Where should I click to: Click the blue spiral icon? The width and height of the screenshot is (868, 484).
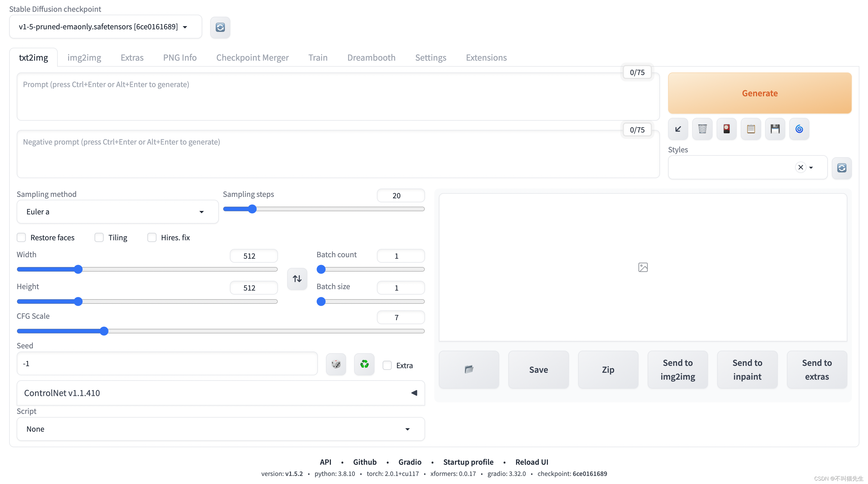[799, 129]
